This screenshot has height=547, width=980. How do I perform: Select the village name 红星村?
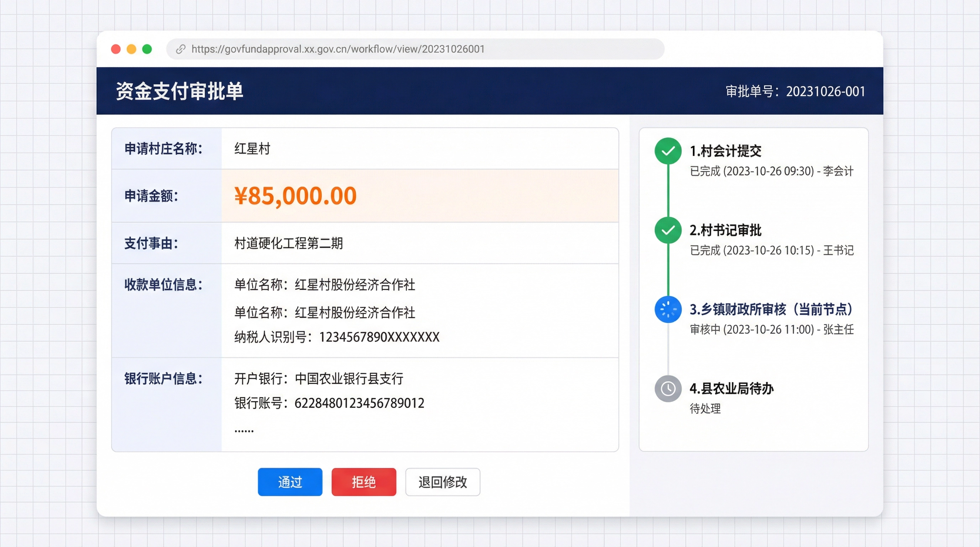coord(252,149)
